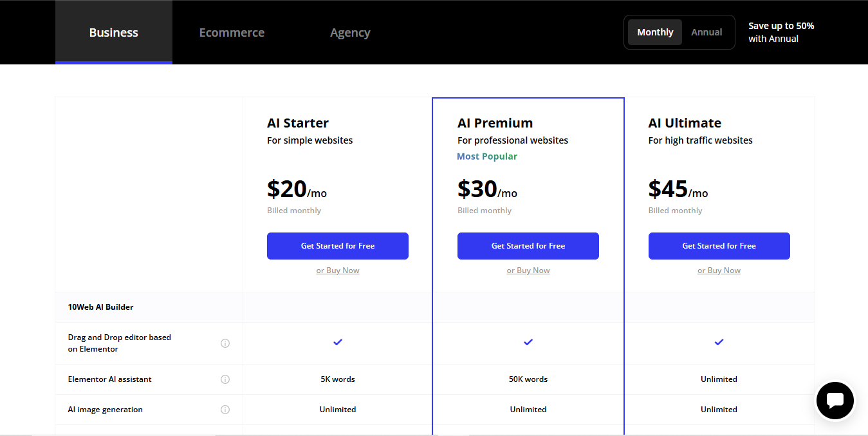Switch to the Agency tab
Screen dimensions: 868x436
(x=350, y=32)
